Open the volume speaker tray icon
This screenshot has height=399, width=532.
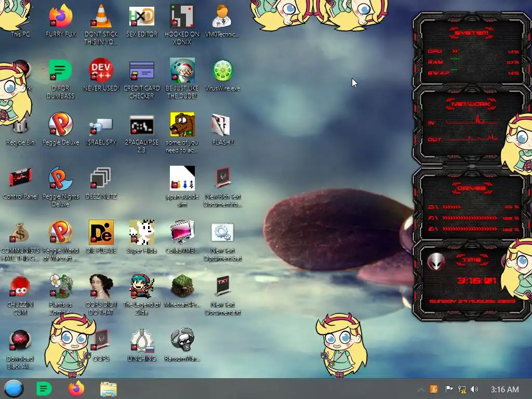[x=474, y=389]
